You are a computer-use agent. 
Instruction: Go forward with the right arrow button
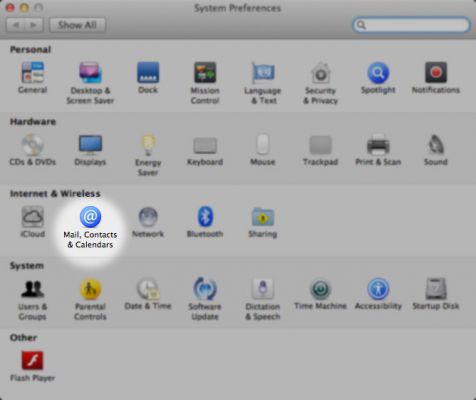point(33,25)
